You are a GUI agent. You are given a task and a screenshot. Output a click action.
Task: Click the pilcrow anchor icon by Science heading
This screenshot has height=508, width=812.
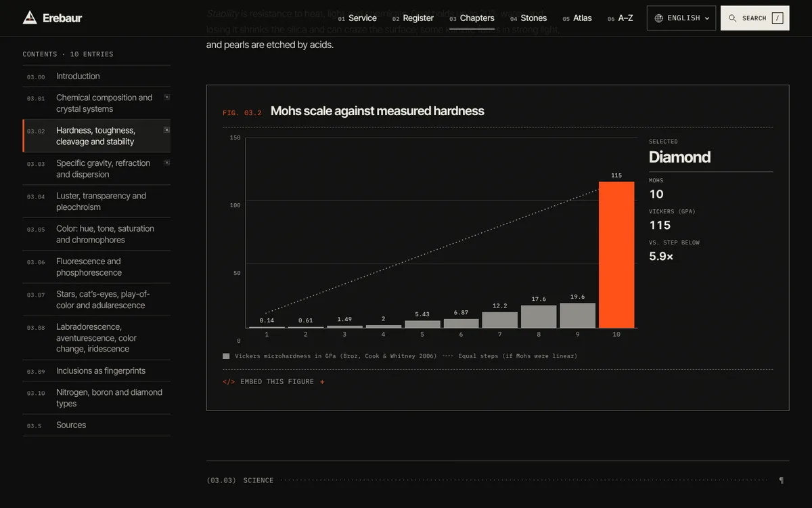tap(782, 480)
